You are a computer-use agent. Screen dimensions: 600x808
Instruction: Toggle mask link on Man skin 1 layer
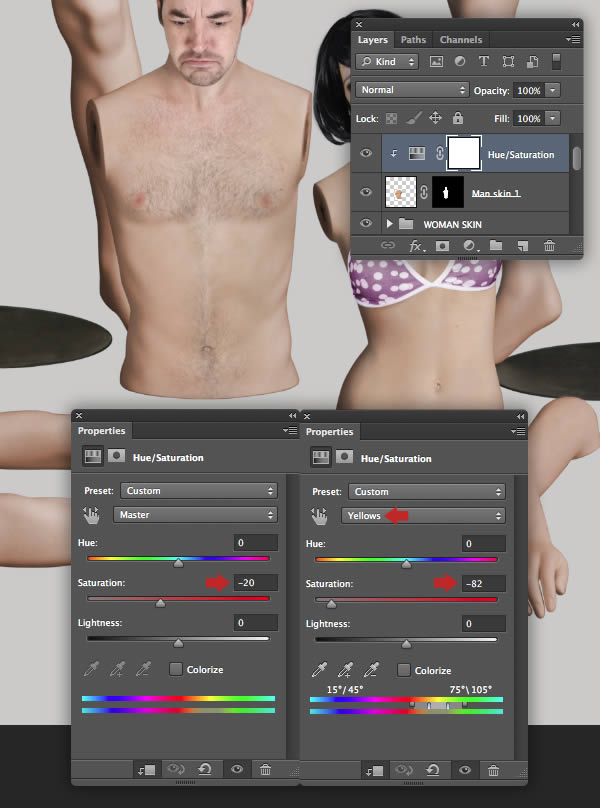(x=424, y=192)
